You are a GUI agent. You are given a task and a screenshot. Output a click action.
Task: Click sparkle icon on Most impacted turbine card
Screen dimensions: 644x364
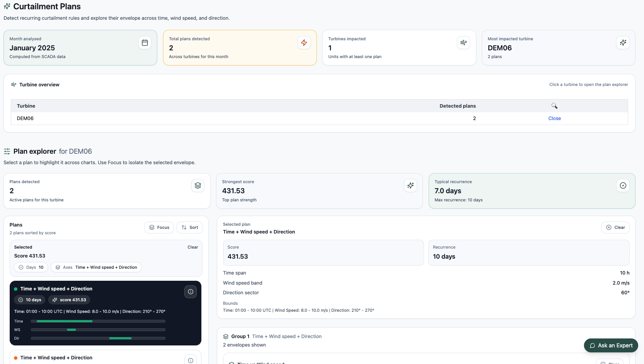[623, 43]
